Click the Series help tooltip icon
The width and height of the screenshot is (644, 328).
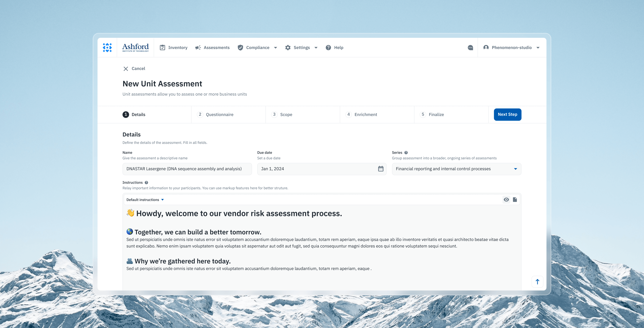[x=406, y=153]
